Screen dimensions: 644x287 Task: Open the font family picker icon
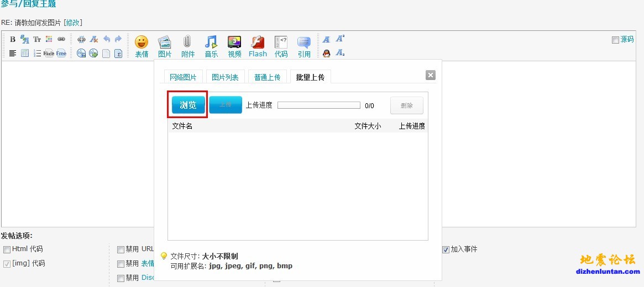pyautogui.click(x=25, y=39)
